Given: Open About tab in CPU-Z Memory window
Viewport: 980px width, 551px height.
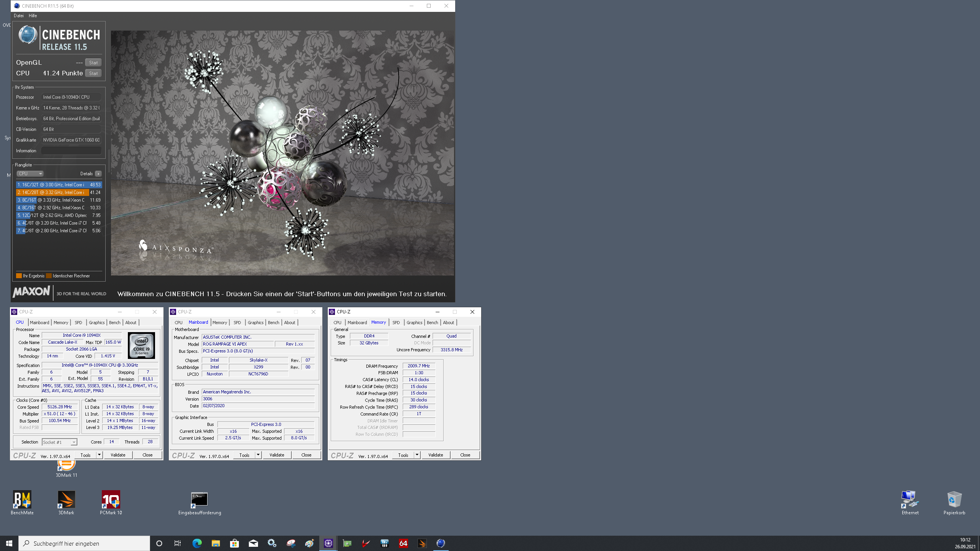Looking at the screenshot, I should pos(448,323).
